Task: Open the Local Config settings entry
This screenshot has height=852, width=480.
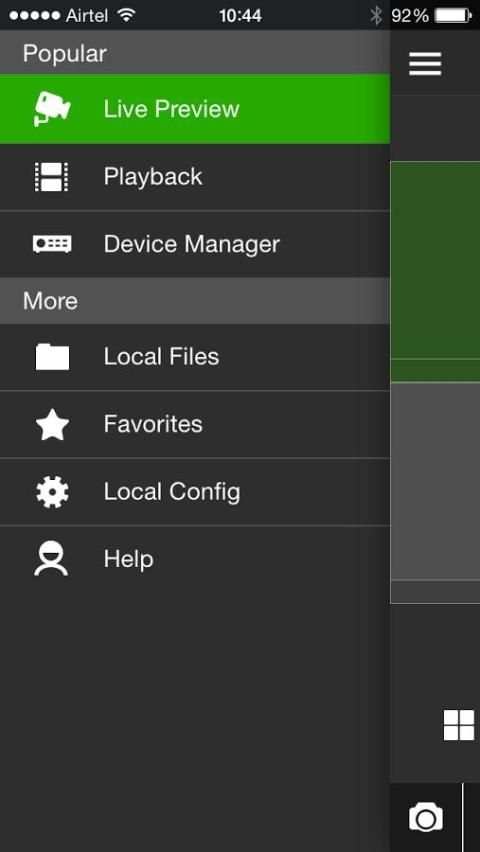Action: (195, 492)
